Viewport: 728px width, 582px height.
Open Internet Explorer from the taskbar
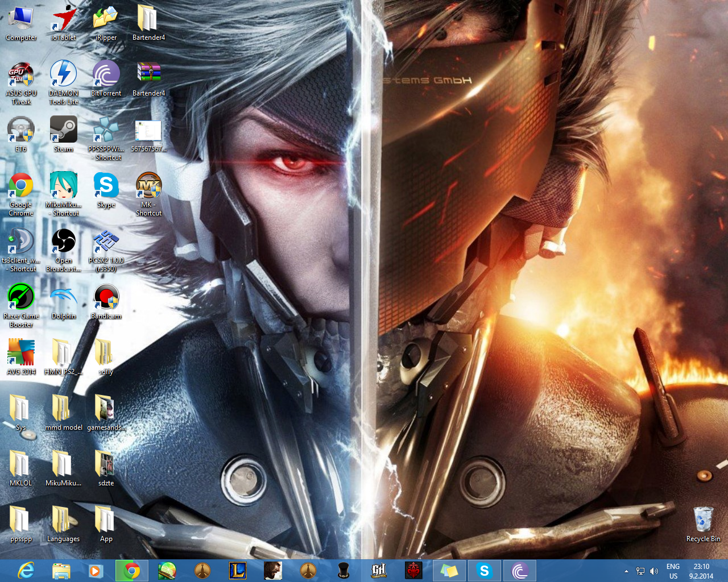point(26,571)
